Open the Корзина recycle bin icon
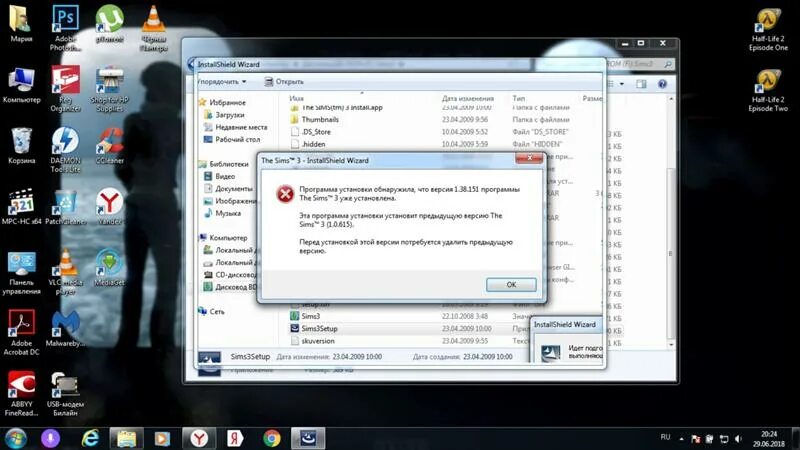 (x=21, y=145)
